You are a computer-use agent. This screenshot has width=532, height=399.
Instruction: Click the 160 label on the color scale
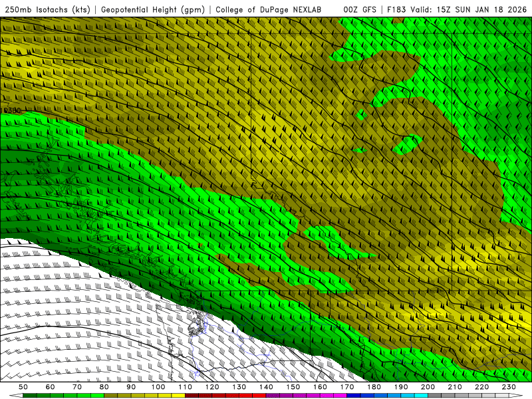pos(320,387)
